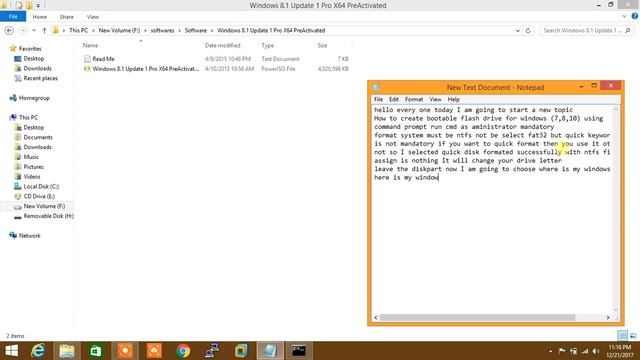Open the Share ribbon tab
Image resolution: width=640 pixels, height=360 pixels.
point(67,17)
